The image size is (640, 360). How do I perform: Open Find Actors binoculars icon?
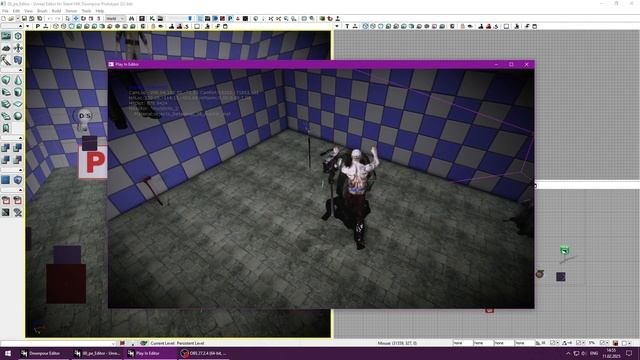(131, 18)
